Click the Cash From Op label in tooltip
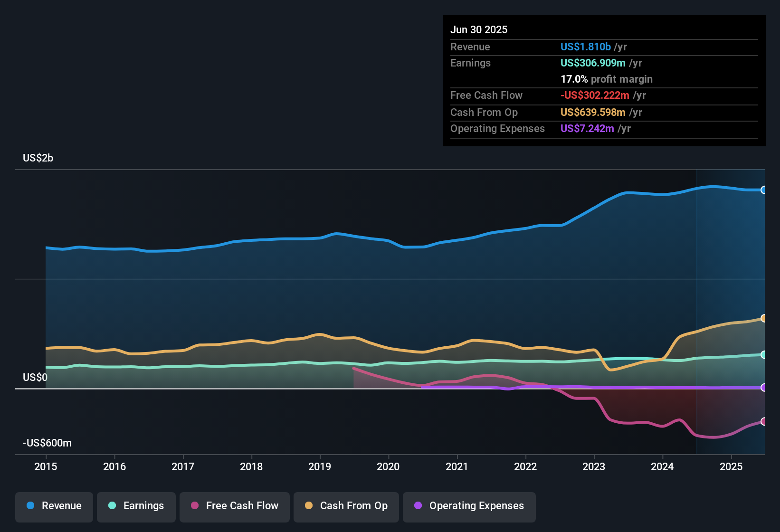 (484, 113)
